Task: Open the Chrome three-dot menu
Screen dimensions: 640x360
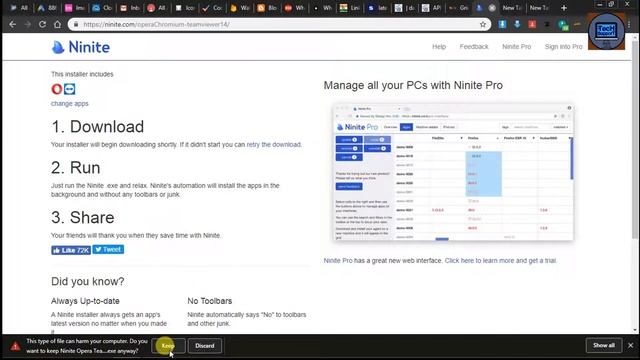Action: 629,24
